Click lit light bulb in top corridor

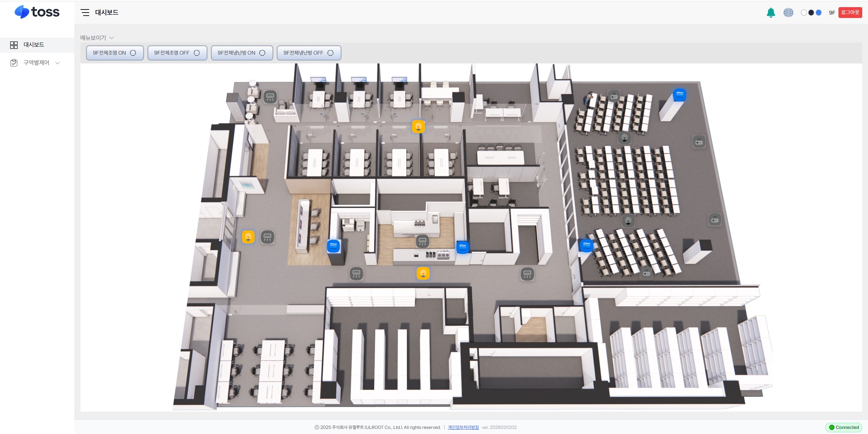[418, 127]
